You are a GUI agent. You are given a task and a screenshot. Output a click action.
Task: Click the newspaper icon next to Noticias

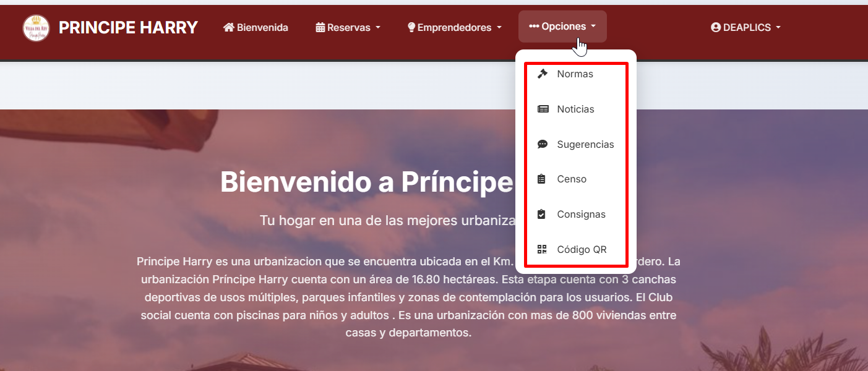coord(542,109)
